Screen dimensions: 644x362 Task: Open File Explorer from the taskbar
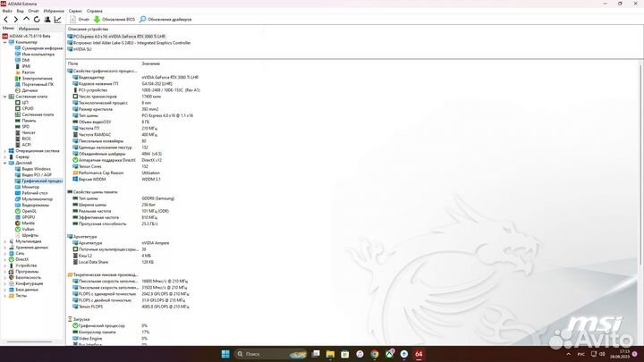coord(330,354)
